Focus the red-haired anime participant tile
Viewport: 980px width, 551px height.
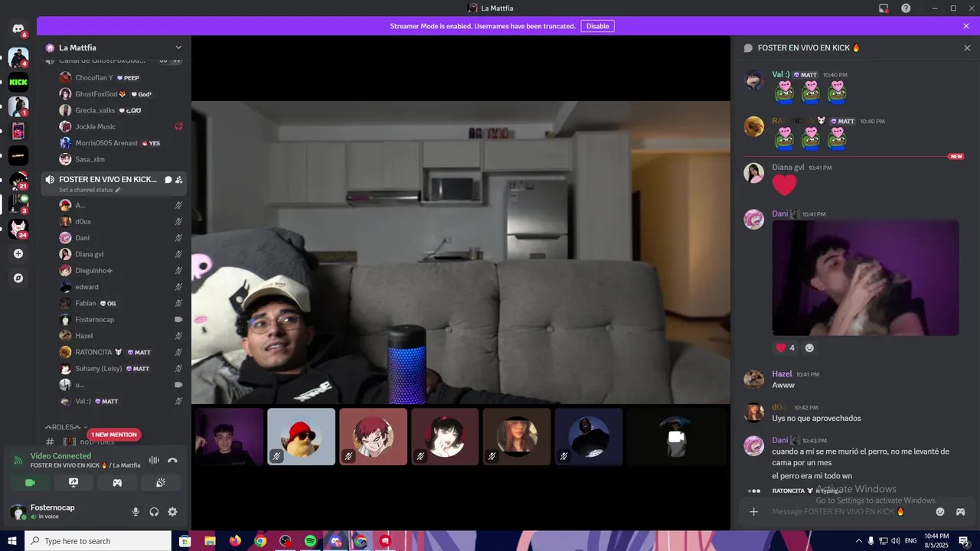pos(373,436)
